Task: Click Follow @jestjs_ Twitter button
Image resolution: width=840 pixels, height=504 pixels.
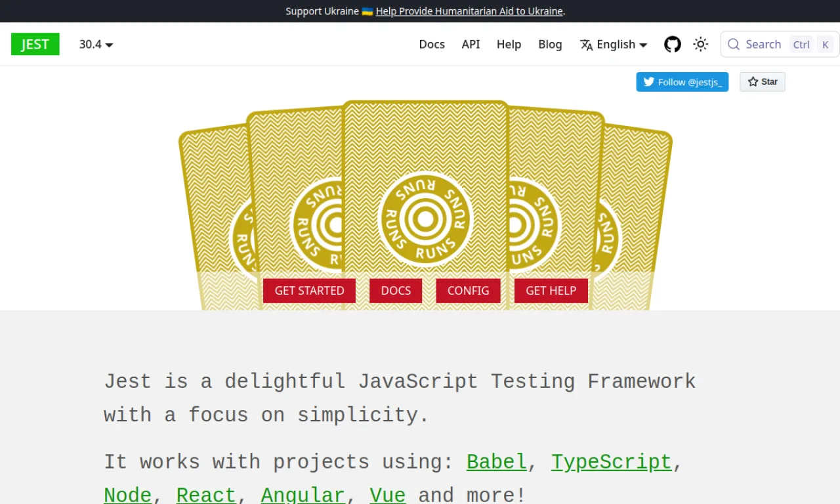Action: click(x=682, y=81)
